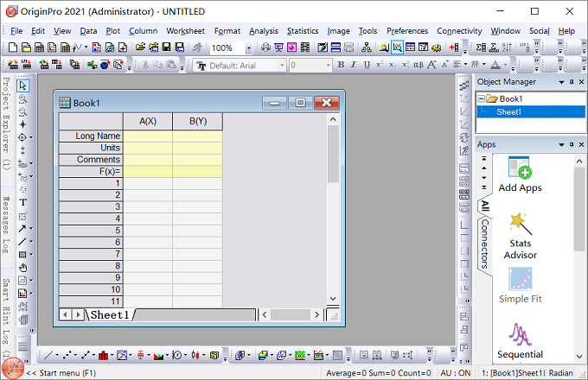588x380 pixels.
Task: Click the Statistics on Columns icon
Action: pos(481,47)
